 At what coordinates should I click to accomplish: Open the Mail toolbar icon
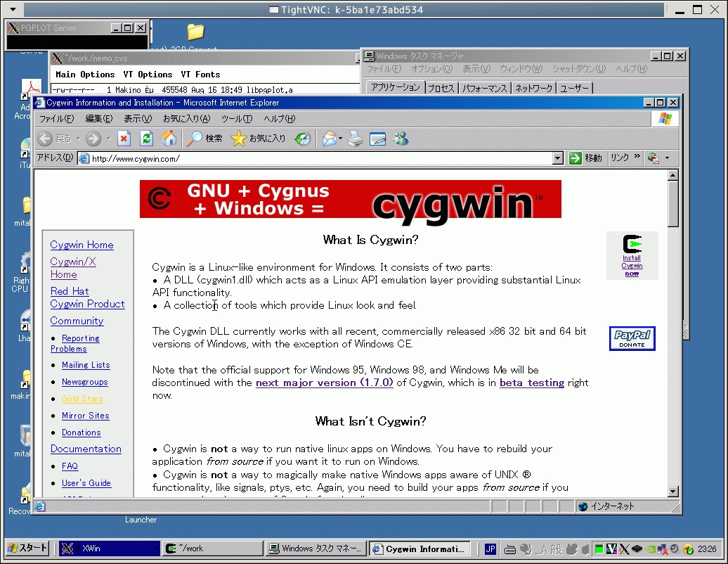329,139
